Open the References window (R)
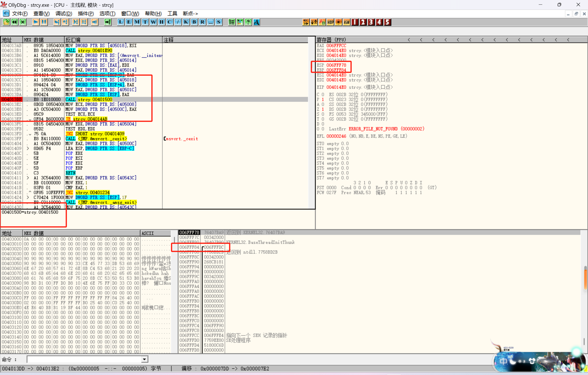Screen dimensions: 588x375 (202, 22)
